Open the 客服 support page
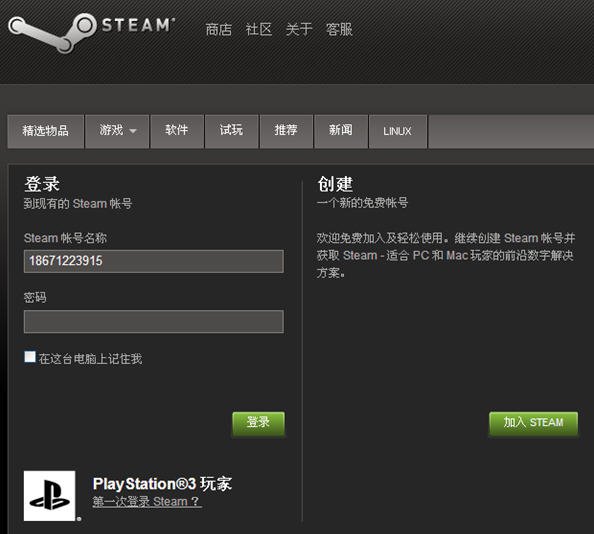 pos(339,29)
